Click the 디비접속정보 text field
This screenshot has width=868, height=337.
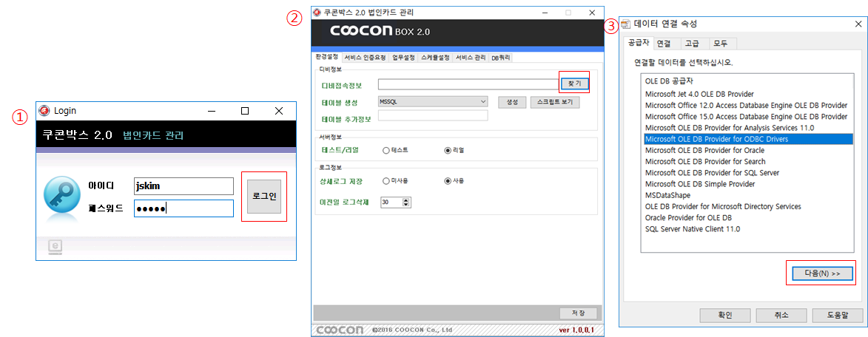(469, 84)
